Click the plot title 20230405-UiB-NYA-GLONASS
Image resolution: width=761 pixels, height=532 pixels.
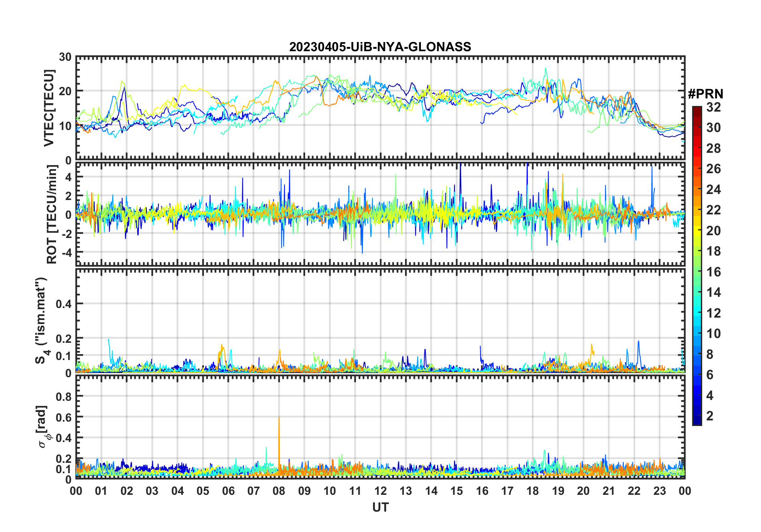tap(380, 47)
